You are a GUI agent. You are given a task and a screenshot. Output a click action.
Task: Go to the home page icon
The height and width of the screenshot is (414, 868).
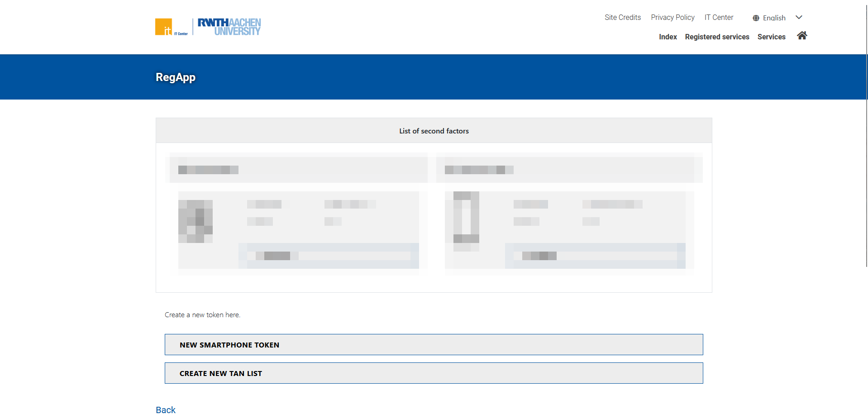pos(802,36)
